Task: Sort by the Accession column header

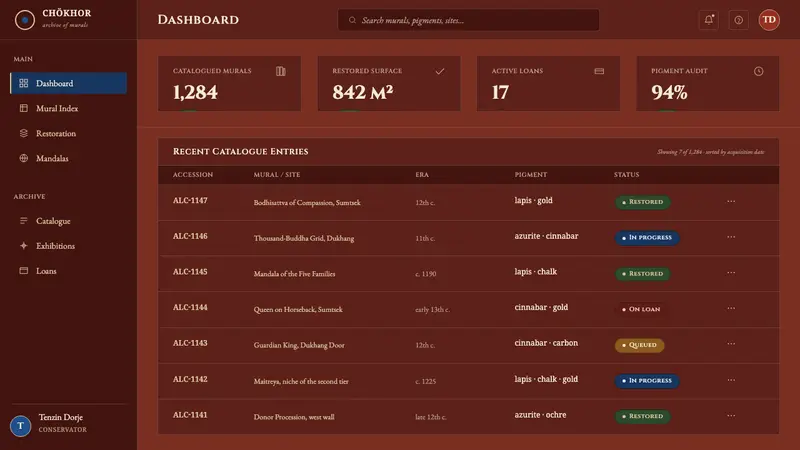Action: [193, 174]
